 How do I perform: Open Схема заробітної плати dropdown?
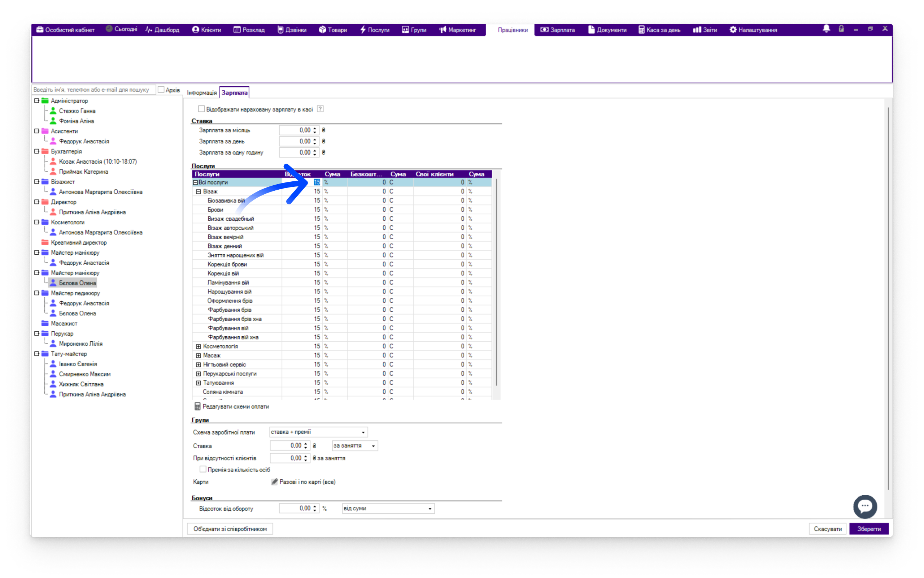(x=318, y=432)
